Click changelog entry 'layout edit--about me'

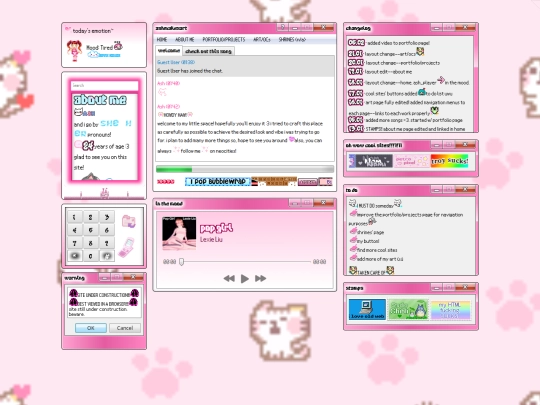pyautogui.click(x=389, y=72)
